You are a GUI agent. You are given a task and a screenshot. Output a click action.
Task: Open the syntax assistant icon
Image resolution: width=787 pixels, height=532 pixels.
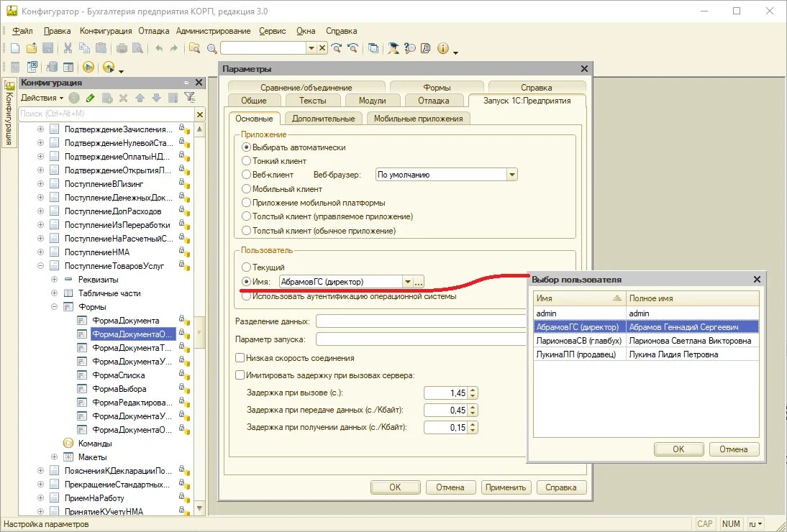coord(393,48)
